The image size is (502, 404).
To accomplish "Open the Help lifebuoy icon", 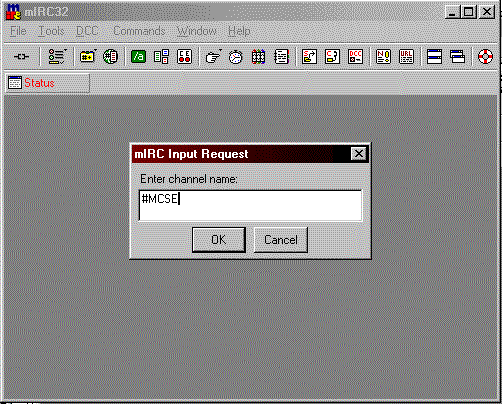I will coord(485,57).
